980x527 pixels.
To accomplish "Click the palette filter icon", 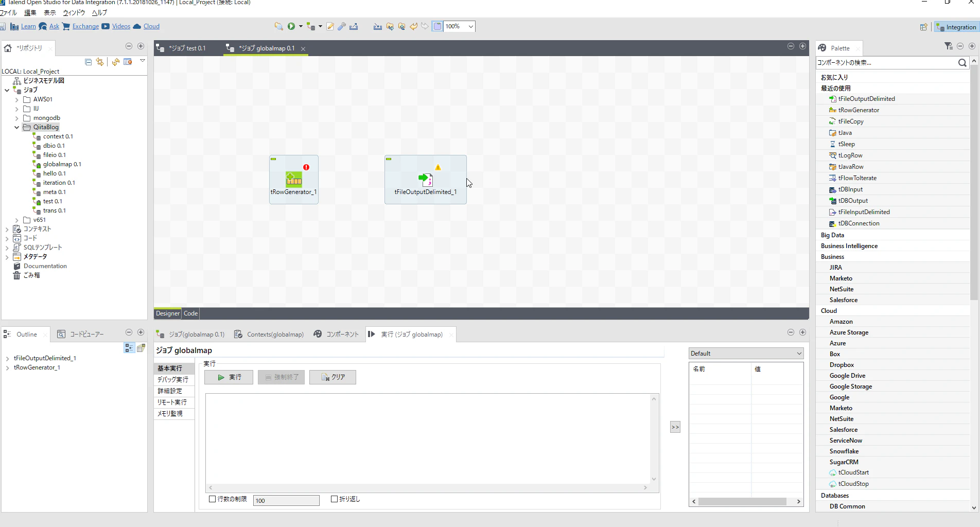I will (949, 46).
